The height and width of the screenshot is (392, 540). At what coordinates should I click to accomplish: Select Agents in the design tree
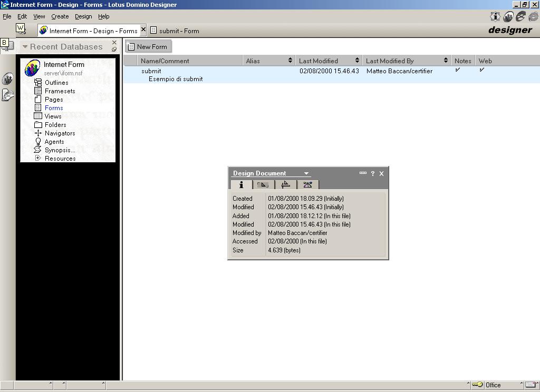(54, 141)
